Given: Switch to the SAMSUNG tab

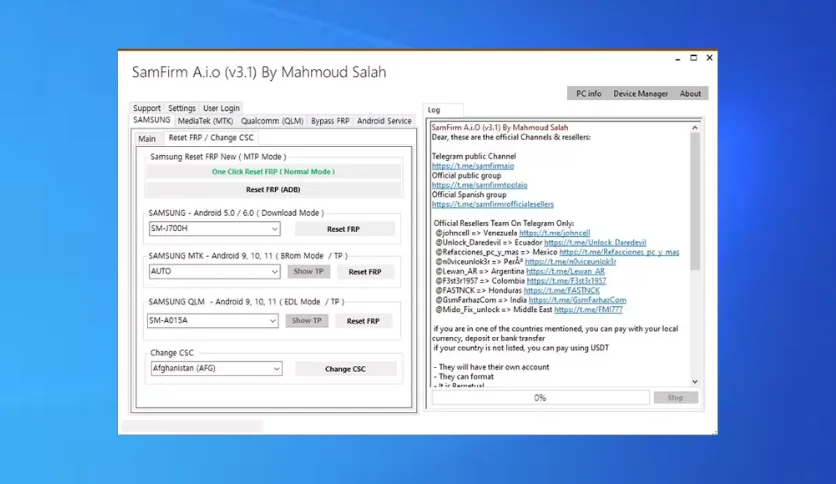Looking at the screenshot, I should coord(152,120).
